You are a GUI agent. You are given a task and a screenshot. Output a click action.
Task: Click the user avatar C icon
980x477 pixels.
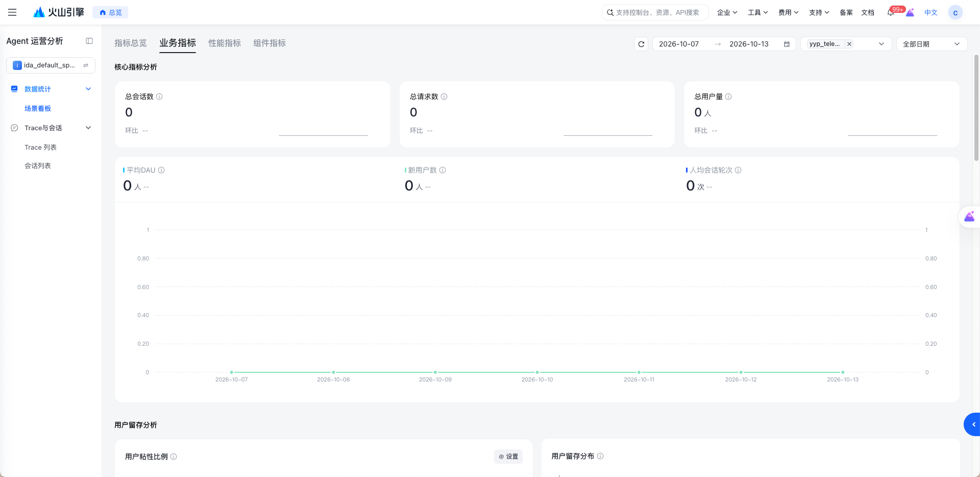click(955, 12)
